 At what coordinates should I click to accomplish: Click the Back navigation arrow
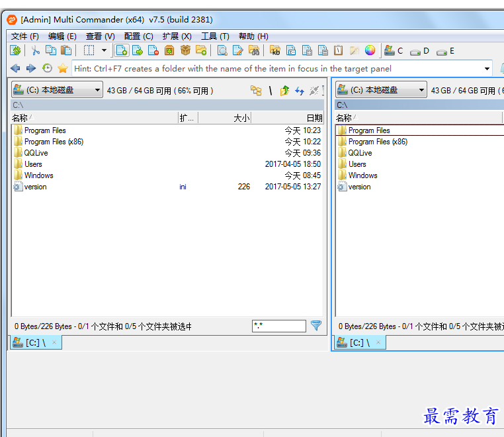pyautogui.click(x=15, y=68)
